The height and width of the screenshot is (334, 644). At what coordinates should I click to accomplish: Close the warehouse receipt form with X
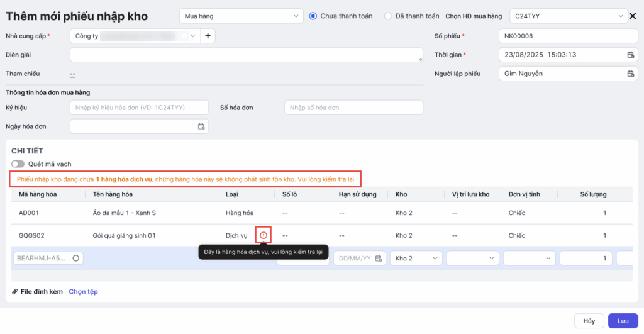633,16
